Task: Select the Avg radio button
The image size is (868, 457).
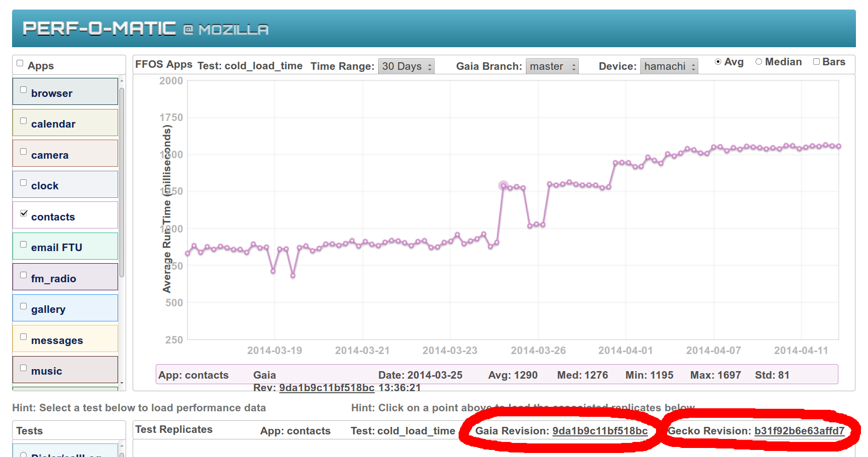Action: tap(718, 62)
